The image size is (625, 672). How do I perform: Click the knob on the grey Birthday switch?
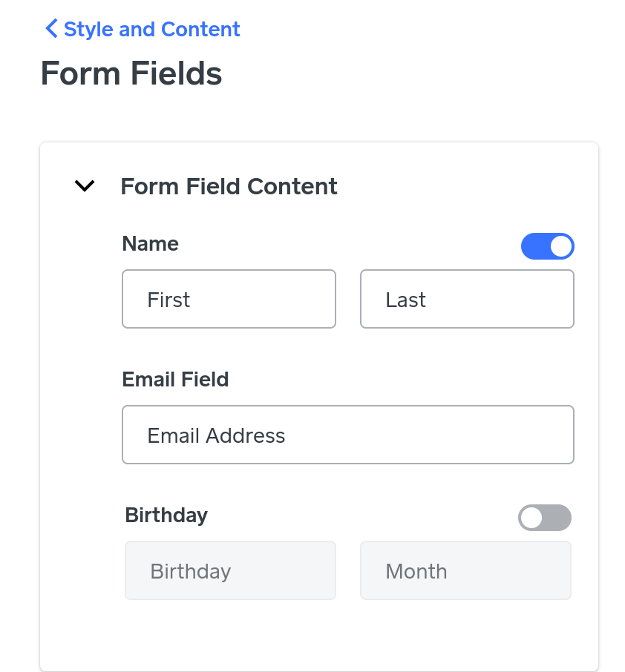tap(531, 518)
